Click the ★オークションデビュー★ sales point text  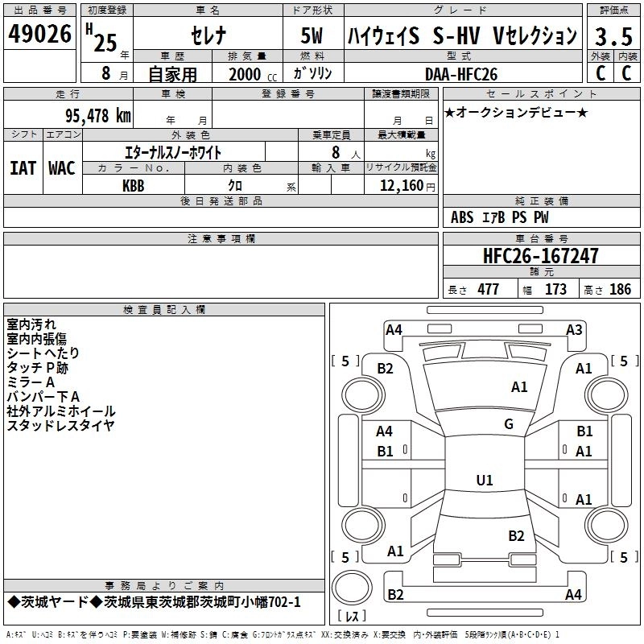pos(515,112)
